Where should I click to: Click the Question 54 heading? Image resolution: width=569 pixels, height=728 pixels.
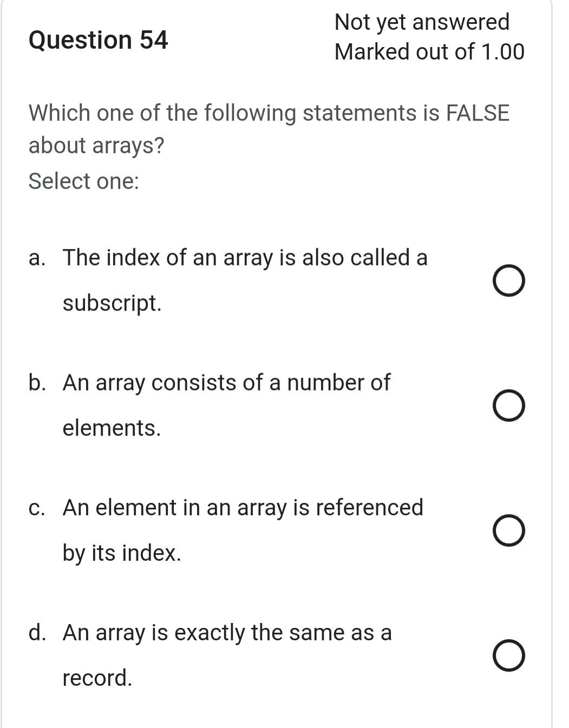99,40
